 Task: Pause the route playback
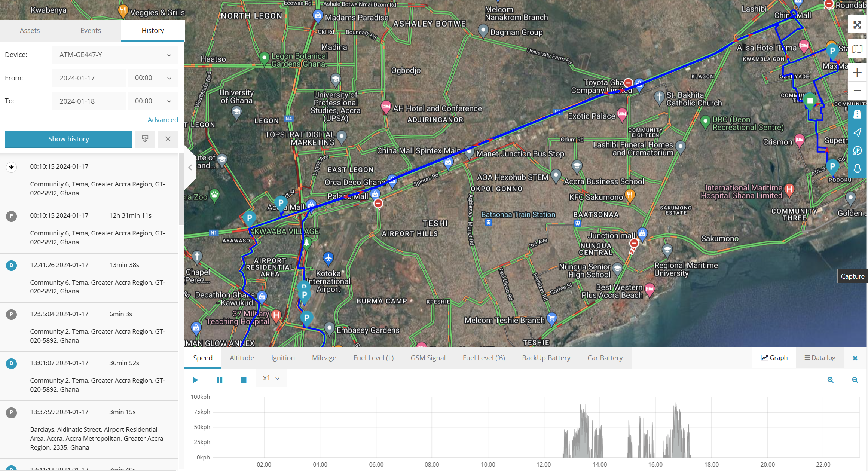point(220,380)
